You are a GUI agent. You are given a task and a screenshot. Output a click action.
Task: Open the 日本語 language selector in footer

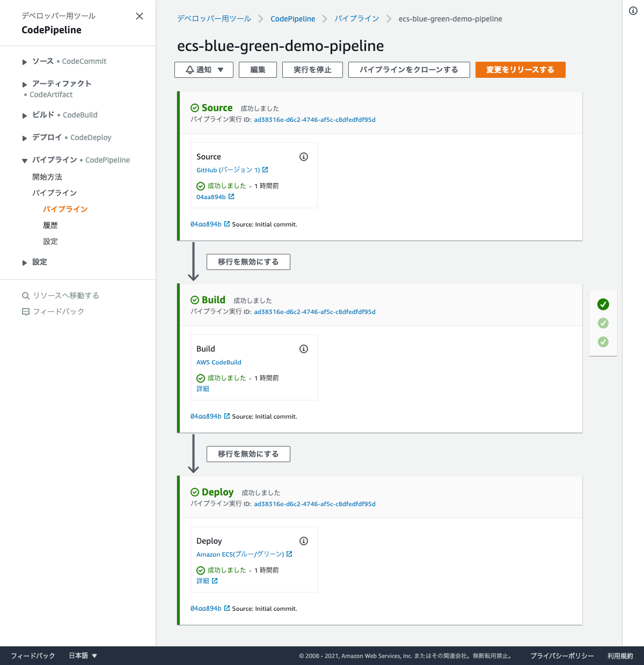click(x=83, y=655)
